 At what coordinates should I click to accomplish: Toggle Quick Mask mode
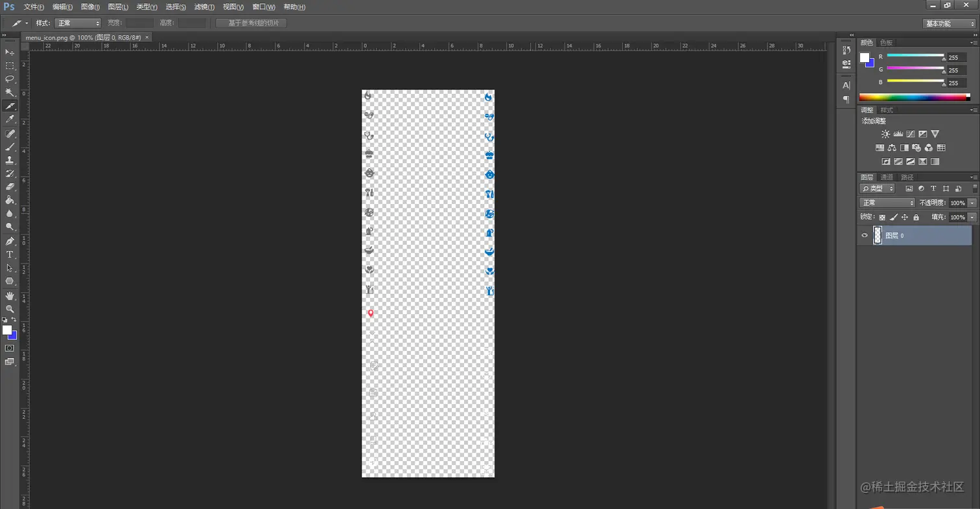pyautogui.click(x=10, y=348)
